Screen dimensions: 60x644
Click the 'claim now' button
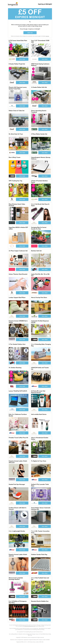(30, 33)
